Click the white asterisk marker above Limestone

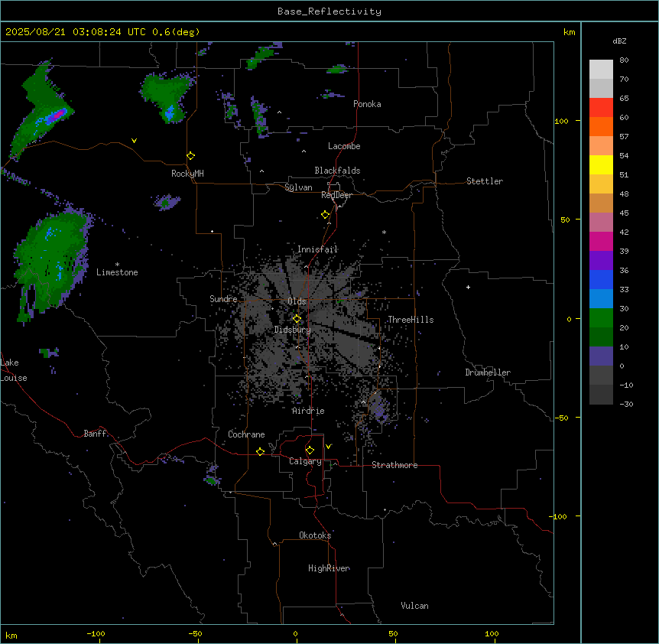point(117,265)
